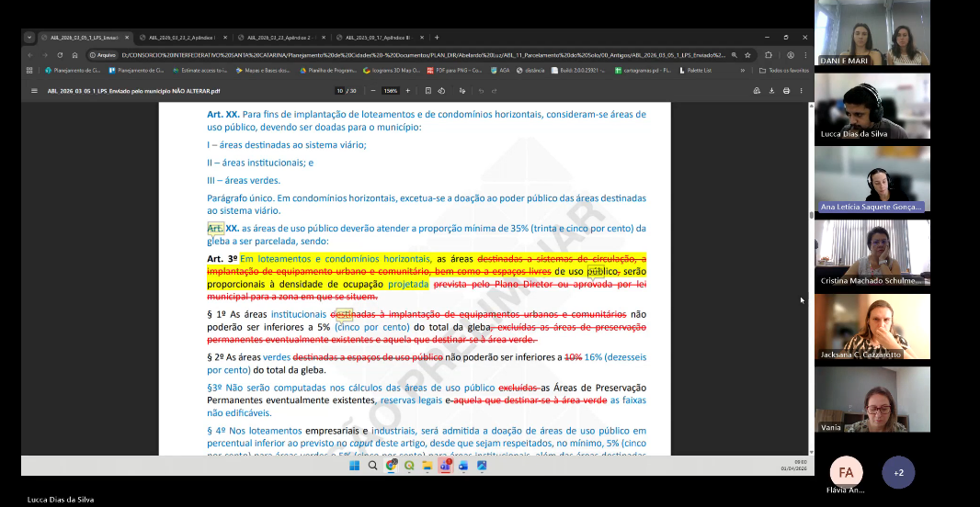The width and height of the screenshot is (980, 507).
Task: Open the PDF viewer sidebar menu
Action: [x=34, y=91]
